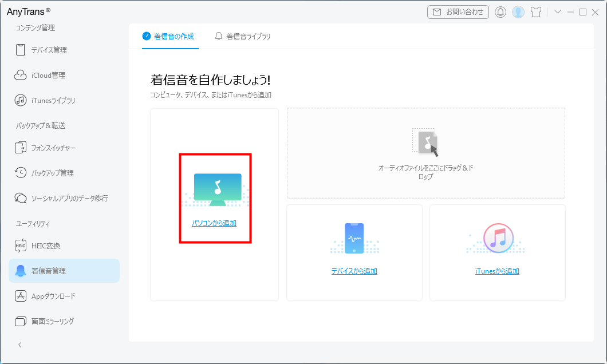
Task: Check notifications via the bell icon
Action: pyautogui.click(x=500, y=11)
